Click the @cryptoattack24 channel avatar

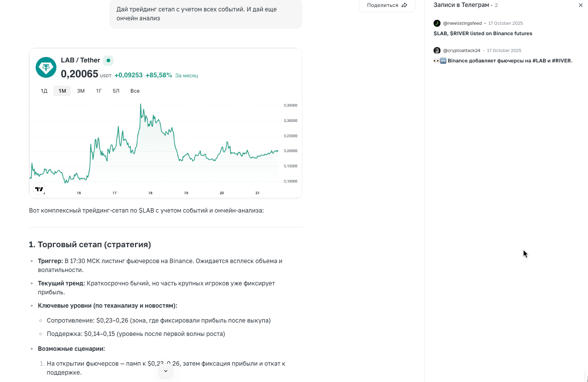point(437,50)
